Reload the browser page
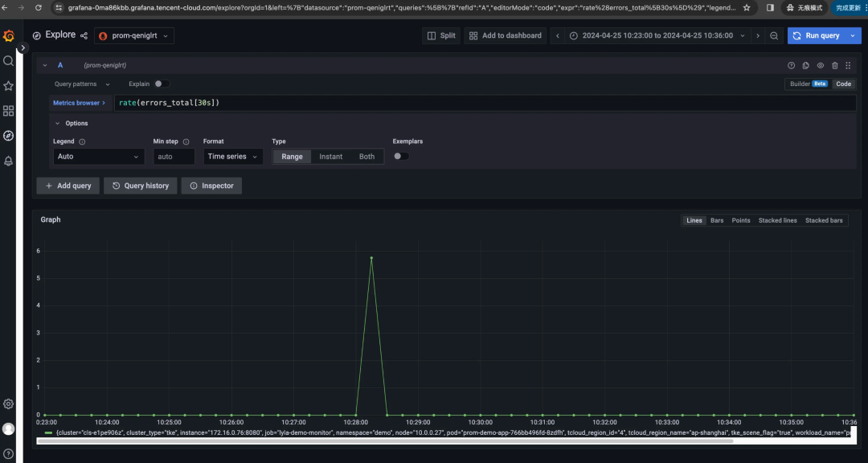This screenshot has height=463, width=868. [x=39, y=8]
